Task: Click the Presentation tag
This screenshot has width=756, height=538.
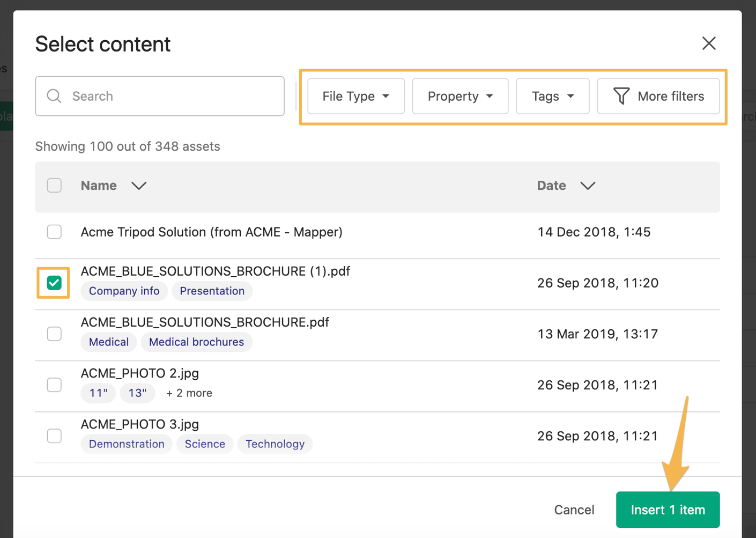Action: 212,291
